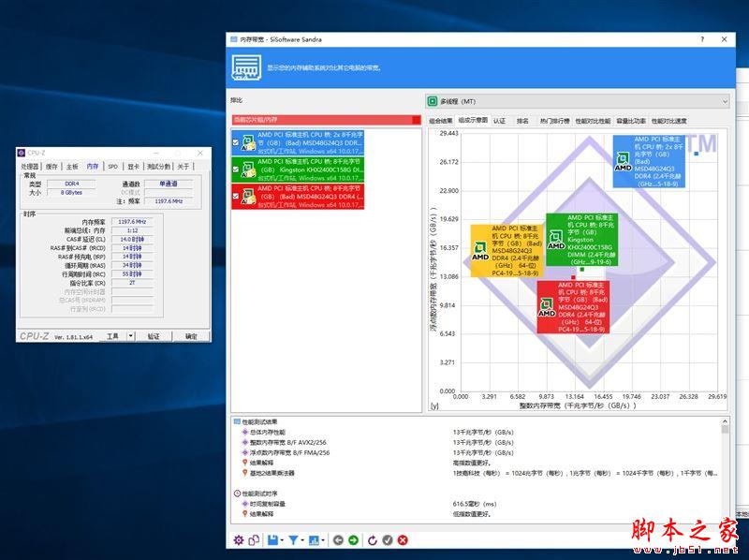The width and height of the screenshot is (749, 560).
Task: Select the 组成示意图 tab
Action: [473, 121]
